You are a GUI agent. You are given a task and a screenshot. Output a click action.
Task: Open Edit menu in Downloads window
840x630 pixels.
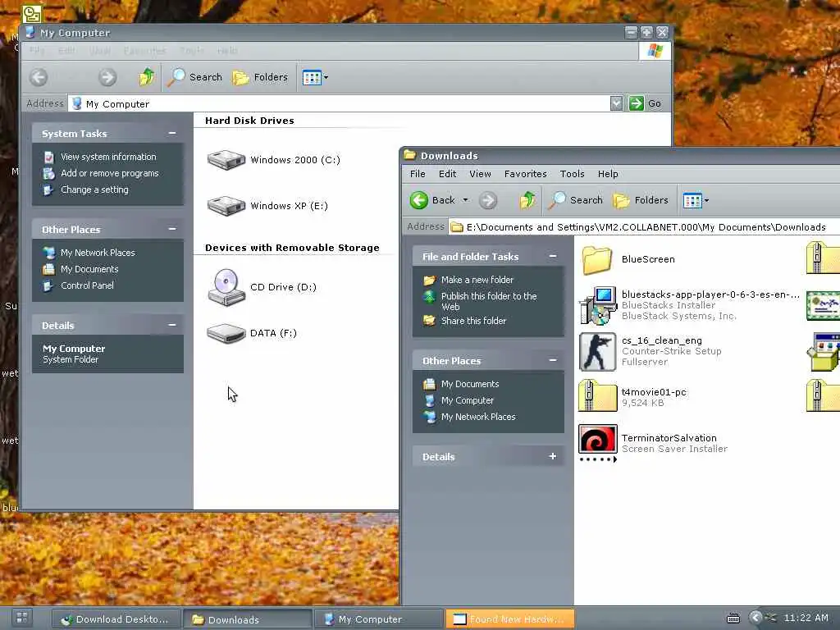tap(447, 174)
